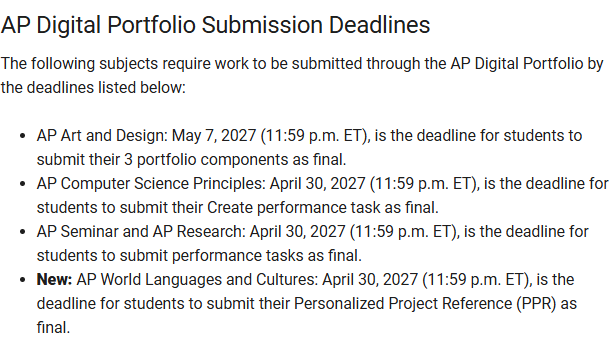
Task: Click the last 'final.' word
Action: (53, 327)
